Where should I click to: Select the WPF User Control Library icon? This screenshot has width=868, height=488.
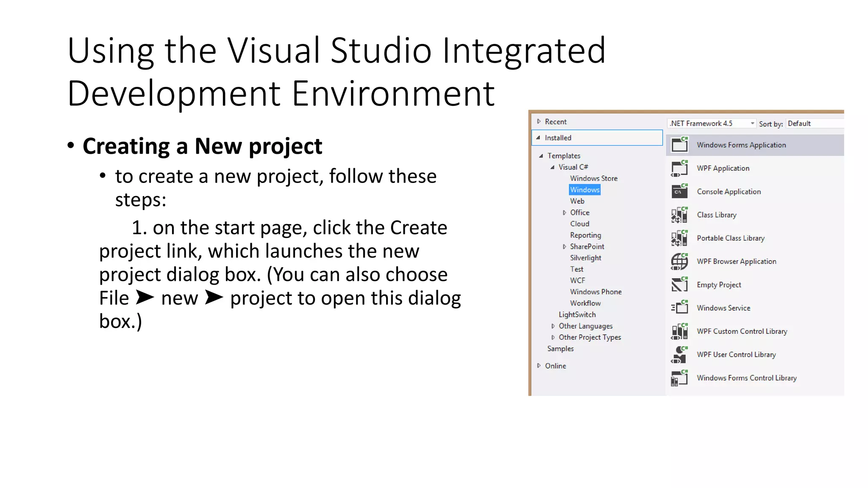pyautogui.click(x=679, y=355)
